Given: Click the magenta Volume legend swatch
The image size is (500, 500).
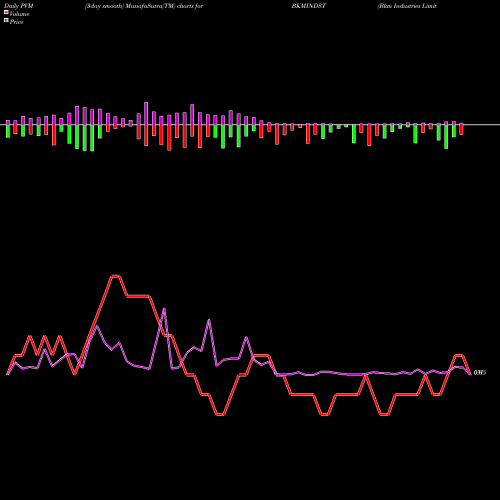Looking at the screenshot, I should pos(6,12).
